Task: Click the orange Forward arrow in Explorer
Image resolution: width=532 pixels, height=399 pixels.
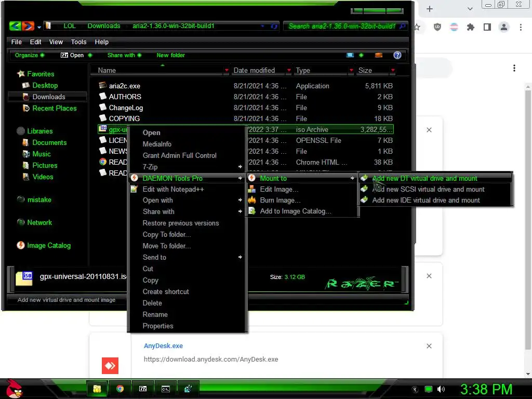Action: [x=28, y=26]
